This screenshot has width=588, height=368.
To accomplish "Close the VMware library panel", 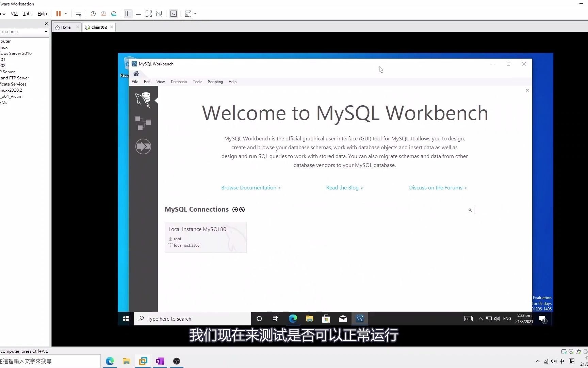I will (x=46, y=24).
